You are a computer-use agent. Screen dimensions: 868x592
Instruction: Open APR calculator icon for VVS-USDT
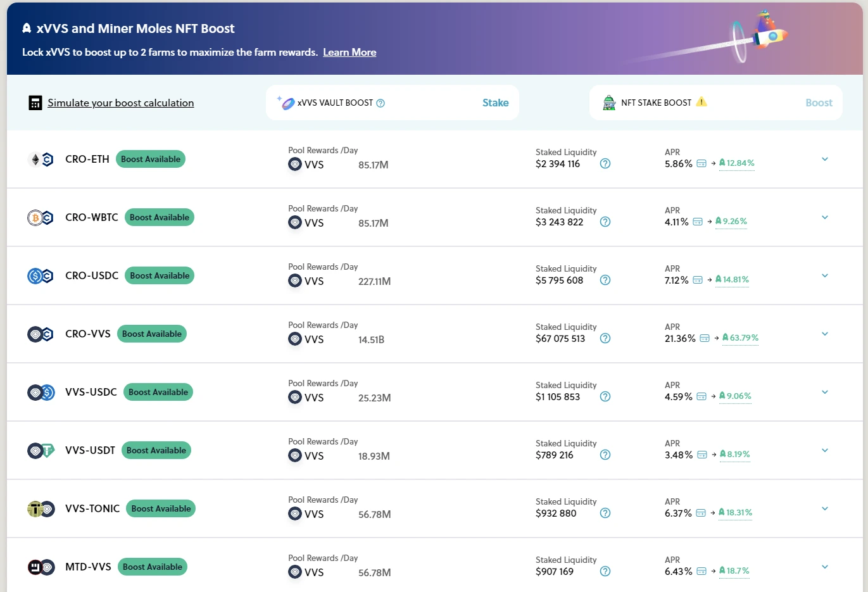(702, 455)
